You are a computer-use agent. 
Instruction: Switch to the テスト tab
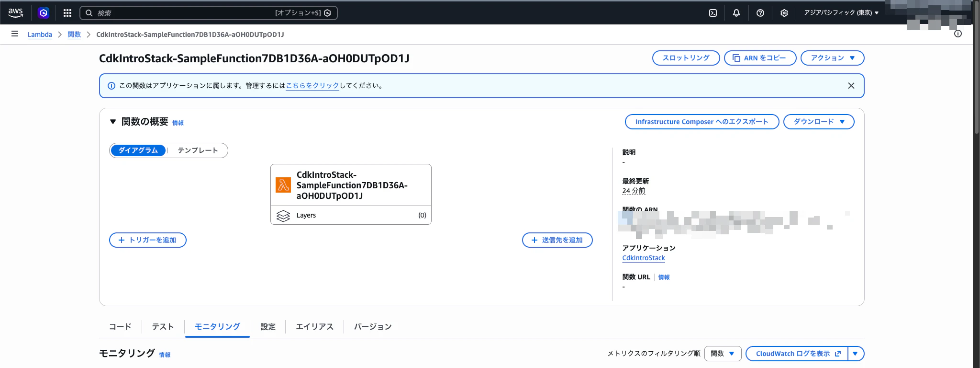(163, 327)
